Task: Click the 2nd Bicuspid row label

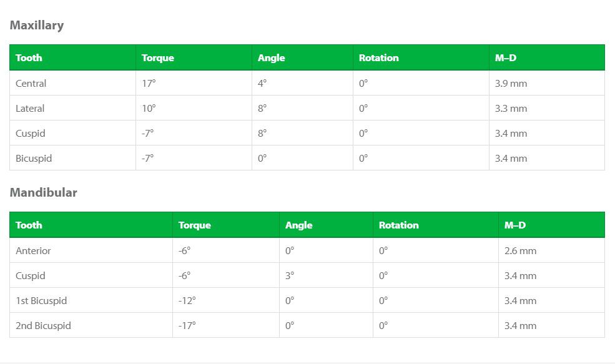Action: (x=43, y=326)
